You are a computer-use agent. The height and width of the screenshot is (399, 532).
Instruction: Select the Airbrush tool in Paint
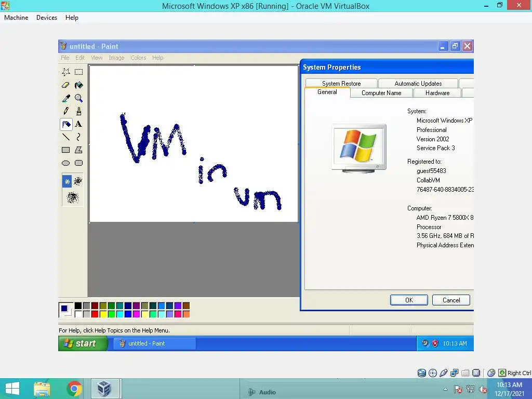tap(66, 124)
